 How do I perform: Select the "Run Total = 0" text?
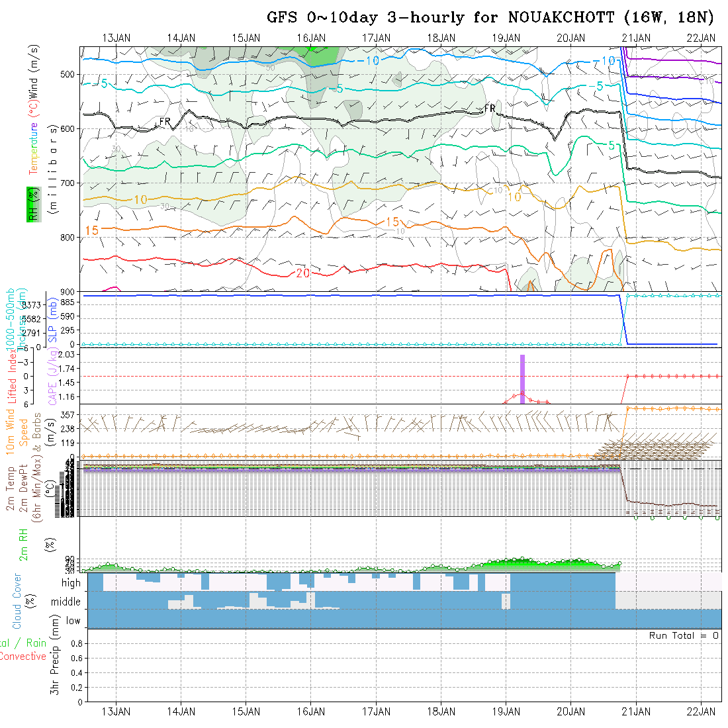684,635
